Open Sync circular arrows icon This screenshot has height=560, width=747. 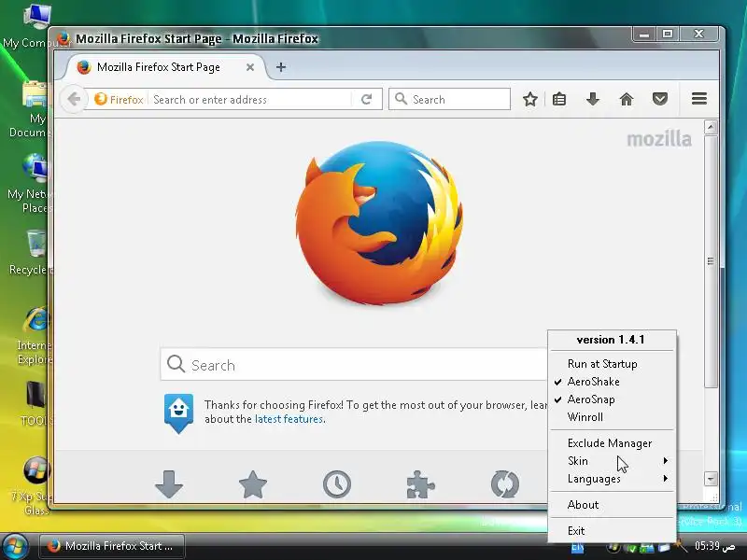click(504, 484)
